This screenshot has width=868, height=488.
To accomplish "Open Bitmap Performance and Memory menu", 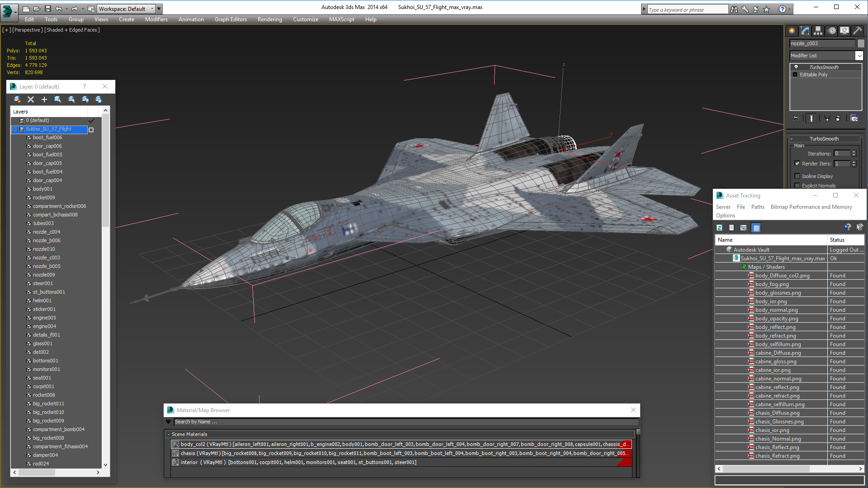I will click(x=811, y=207).
